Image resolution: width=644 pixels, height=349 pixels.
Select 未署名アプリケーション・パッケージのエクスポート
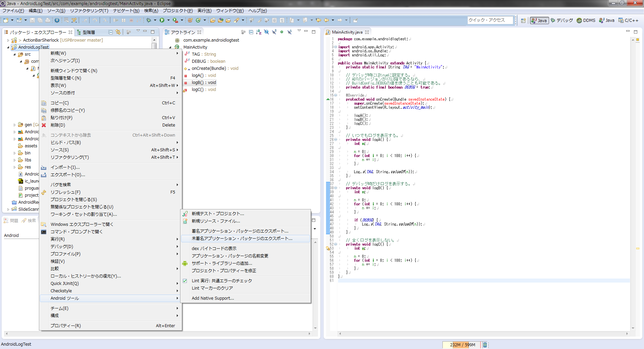click(246, 239)
